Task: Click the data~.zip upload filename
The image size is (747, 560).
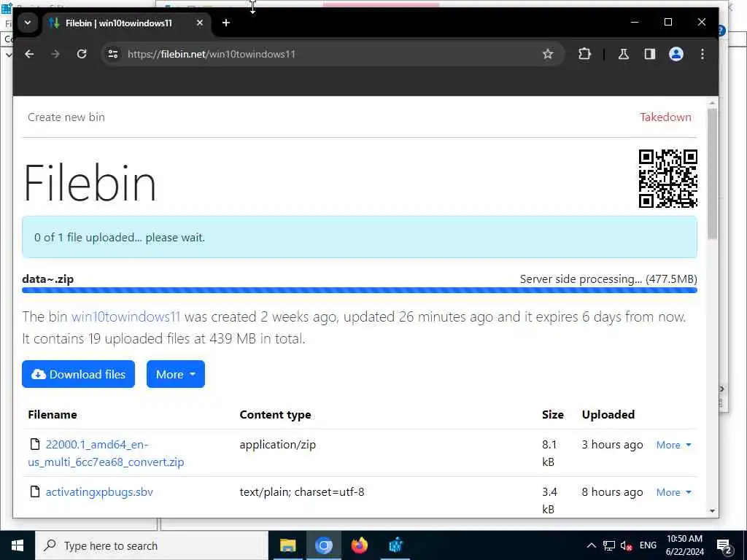Action: (47, 279)
